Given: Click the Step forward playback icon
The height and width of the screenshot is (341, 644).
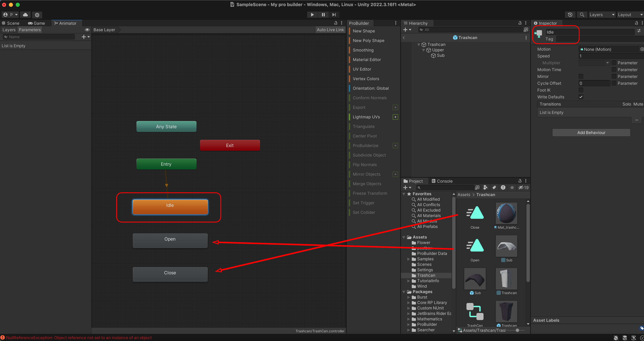Looking at the screenshot, I should click(x=334, y=15).
